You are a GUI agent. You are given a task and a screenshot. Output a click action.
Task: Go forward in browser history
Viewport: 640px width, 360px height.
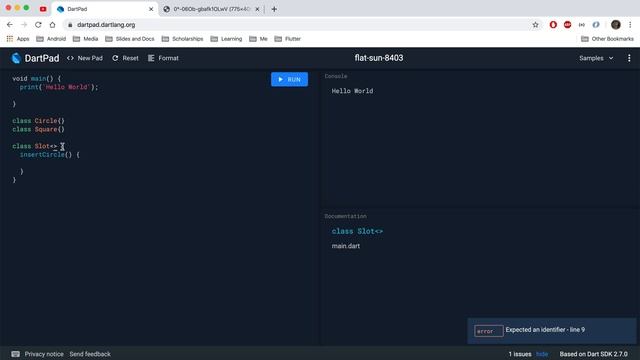(24, 24)
